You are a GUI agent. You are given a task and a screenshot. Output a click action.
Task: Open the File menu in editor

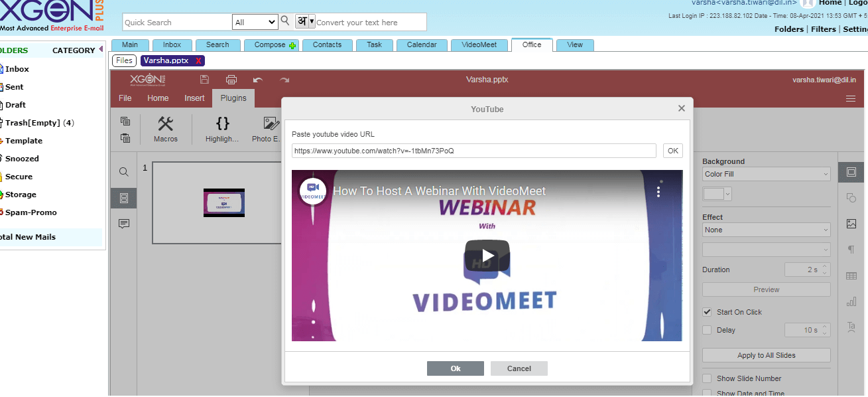pyautogui.click(x=125, y=98)
